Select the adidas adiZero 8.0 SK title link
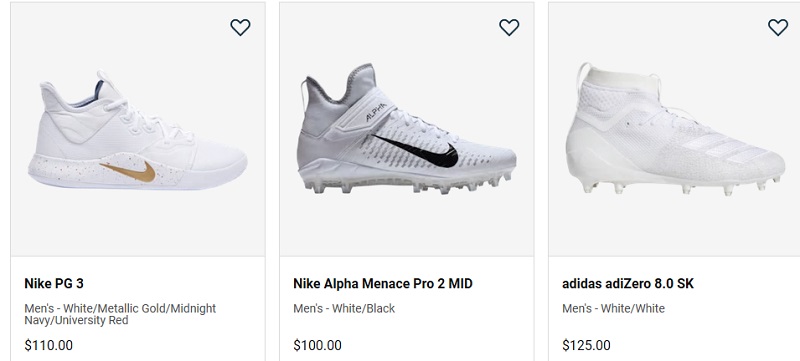This screenshot has width=800, height=361. (628, 283)
